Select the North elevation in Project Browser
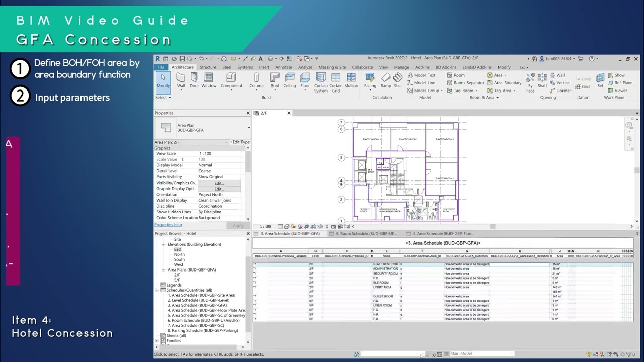Viewport: 644px width, 362px height. click(x=179, y=255)
